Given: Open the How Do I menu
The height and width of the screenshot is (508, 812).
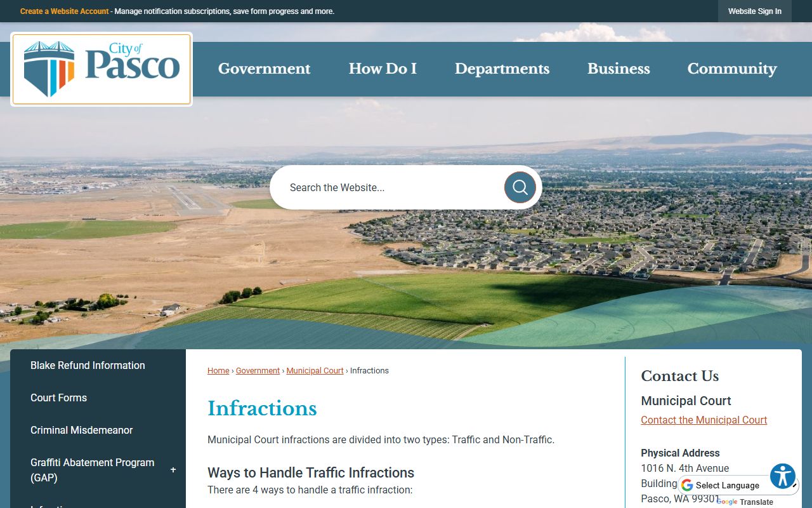Looking at the screenshot, I should pyautogui.click(x=383, y=69).
